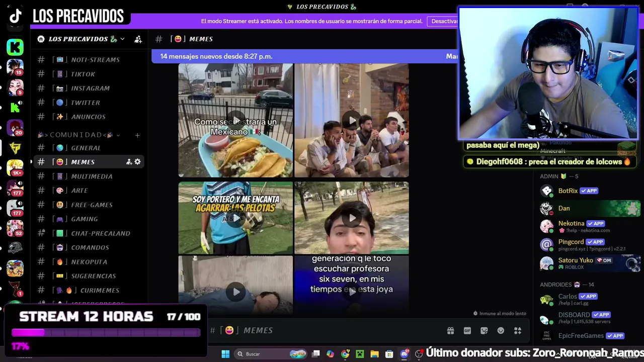Viewport: 644px width, 362px height.
Task: Open Carlos bot's member profile
Action: pyautogui.click(x=590, y=300)
